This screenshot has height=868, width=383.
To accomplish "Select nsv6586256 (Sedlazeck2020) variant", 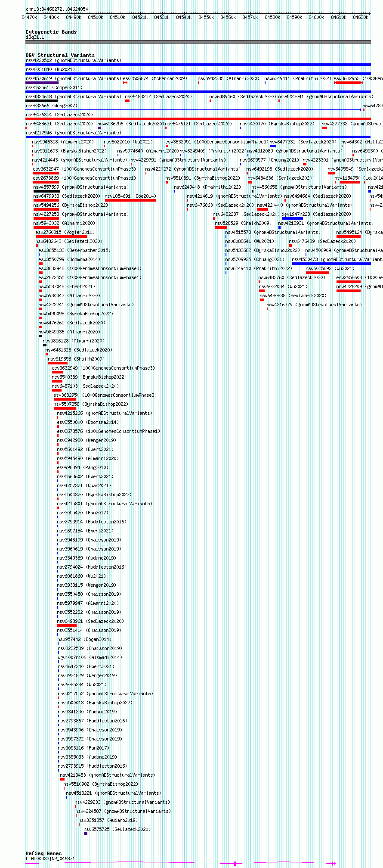I will tap(130, 124).
